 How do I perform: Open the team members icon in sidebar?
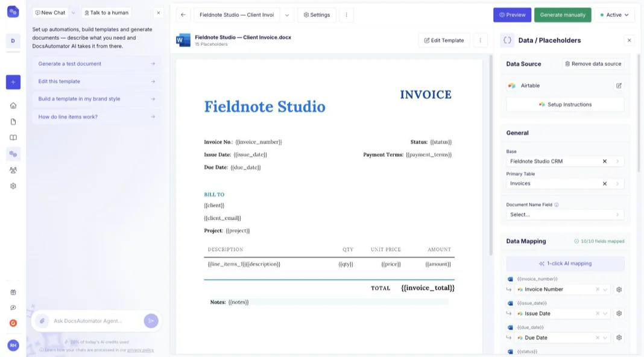tap(13, 170)
